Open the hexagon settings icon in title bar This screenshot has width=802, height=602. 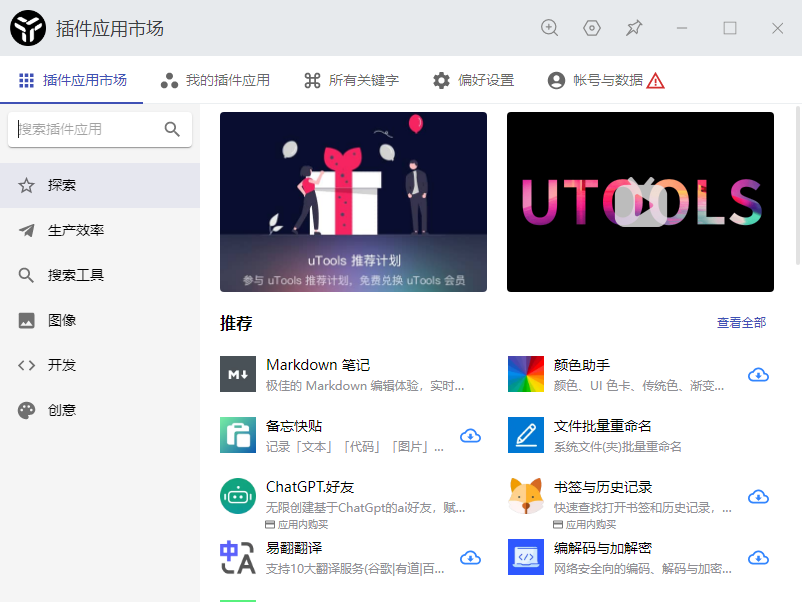pyautogui.click(x=592, y=28)
